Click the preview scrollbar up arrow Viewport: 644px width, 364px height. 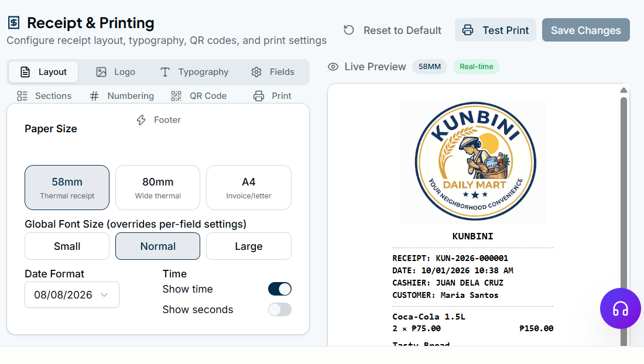click(624, 90)
